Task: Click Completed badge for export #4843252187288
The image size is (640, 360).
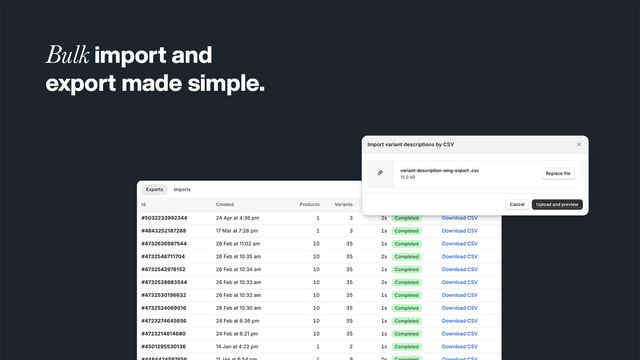Action: pos(406,231)
